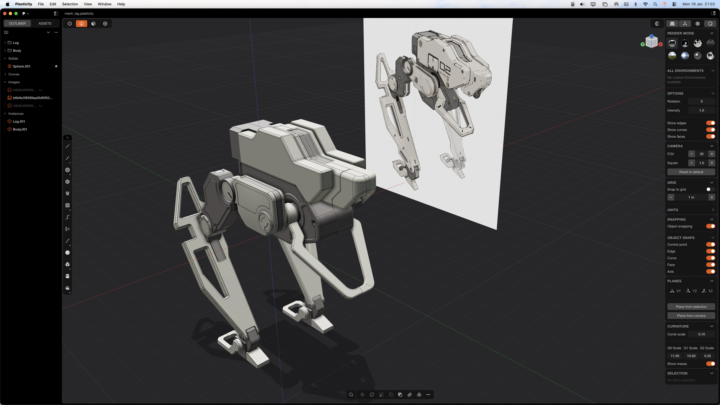Screen dimensions: 720x405
Task: Open the Selection menu
Action: [x=70, y=4]
